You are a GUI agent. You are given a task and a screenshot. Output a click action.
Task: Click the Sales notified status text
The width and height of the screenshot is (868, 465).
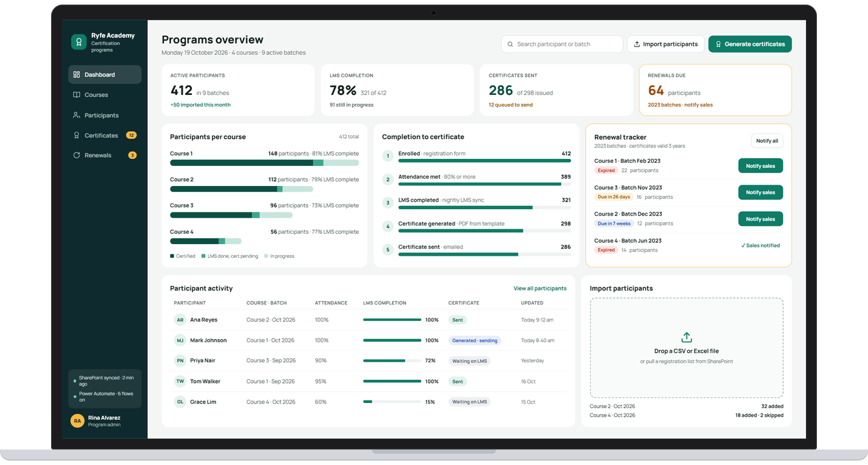point(760,245)
